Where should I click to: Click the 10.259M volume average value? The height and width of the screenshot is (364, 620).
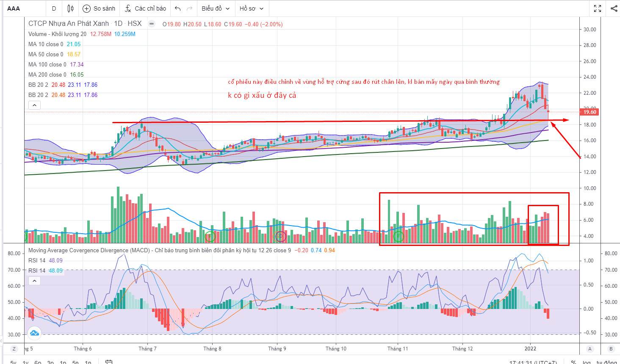click(x=125, y=34)
